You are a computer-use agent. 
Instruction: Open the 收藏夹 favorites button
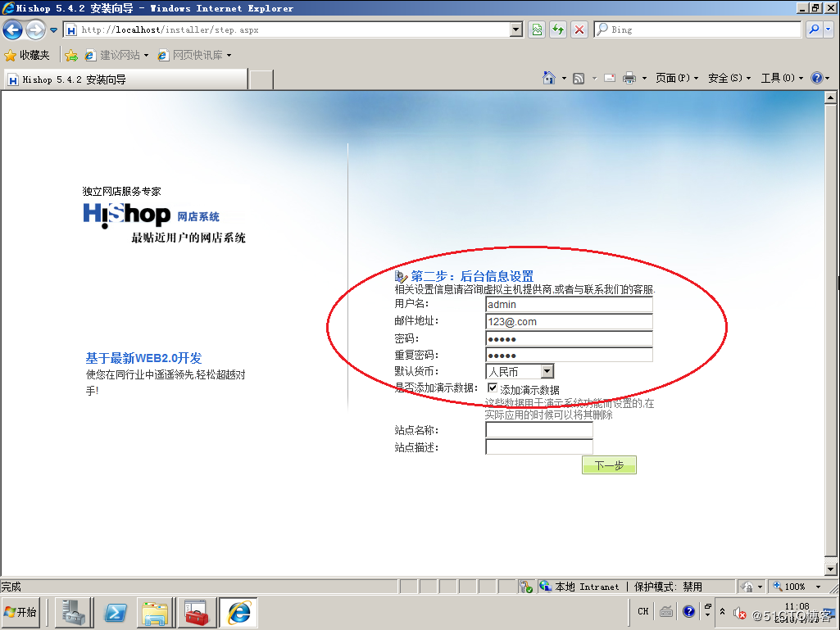[27, 55]
